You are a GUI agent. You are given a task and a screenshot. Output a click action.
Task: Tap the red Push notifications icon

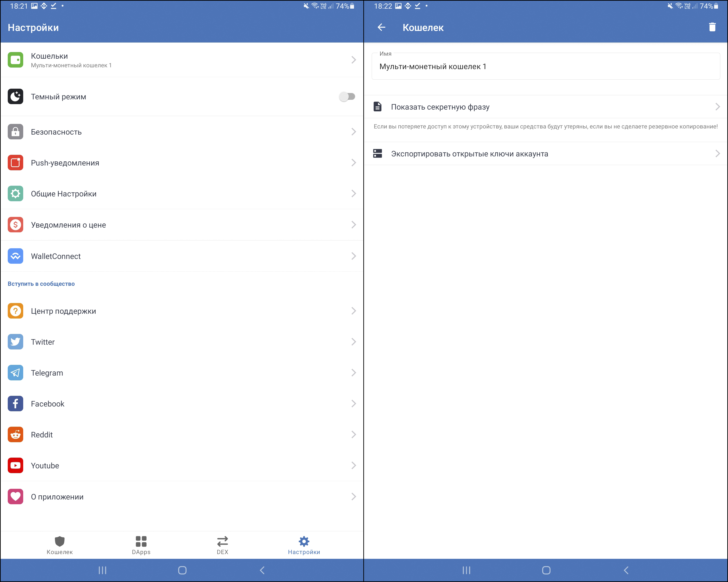(x=15, y=163)
